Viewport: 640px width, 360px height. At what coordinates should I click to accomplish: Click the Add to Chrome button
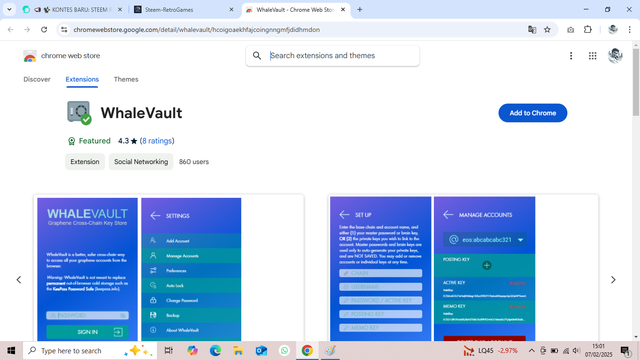532,113
